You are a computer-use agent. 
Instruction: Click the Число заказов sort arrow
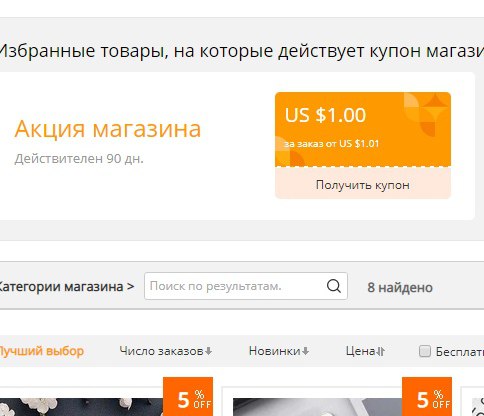(x=209, y=351)
